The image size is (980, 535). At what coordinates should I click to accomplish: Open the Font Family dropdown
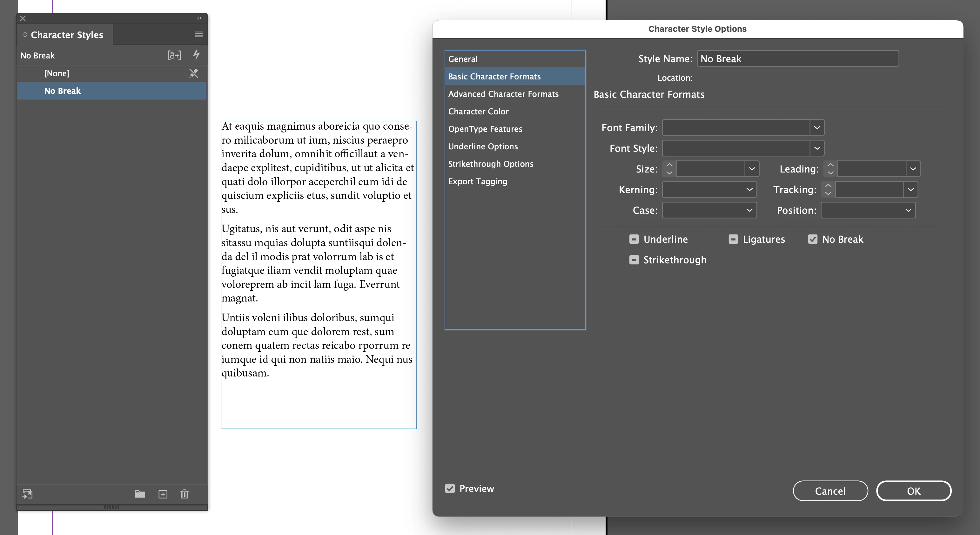[x=816, y=127]
